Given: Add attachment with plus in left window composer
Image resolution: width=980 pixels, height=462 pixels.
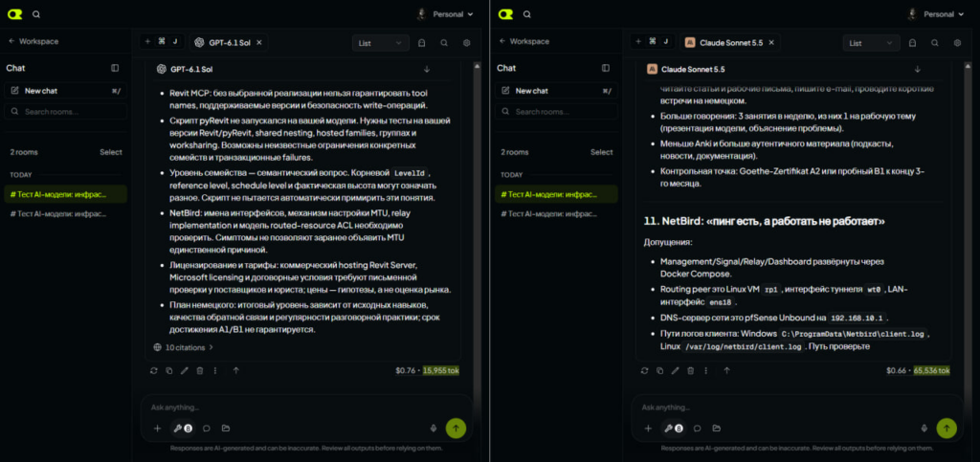Looking at the screenshot, I should coord(158,429).
